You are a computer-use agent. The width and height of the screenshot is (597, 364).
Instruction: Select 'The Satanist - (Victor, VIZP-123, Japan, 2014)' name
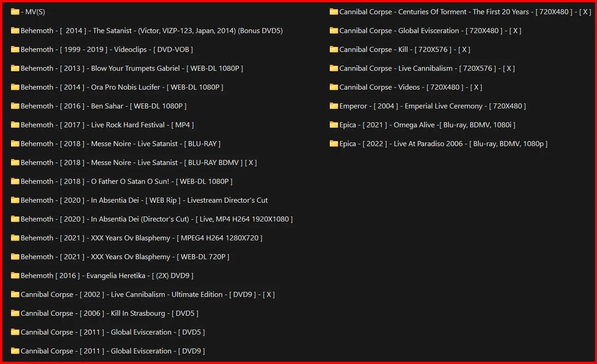[x=152, y=31]
